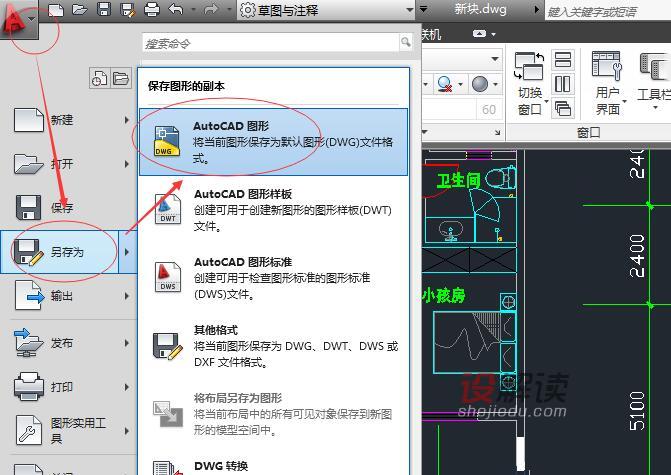Click the 5100 dimension text in drawing
This screenshot has width=671, height=475.
637,411
